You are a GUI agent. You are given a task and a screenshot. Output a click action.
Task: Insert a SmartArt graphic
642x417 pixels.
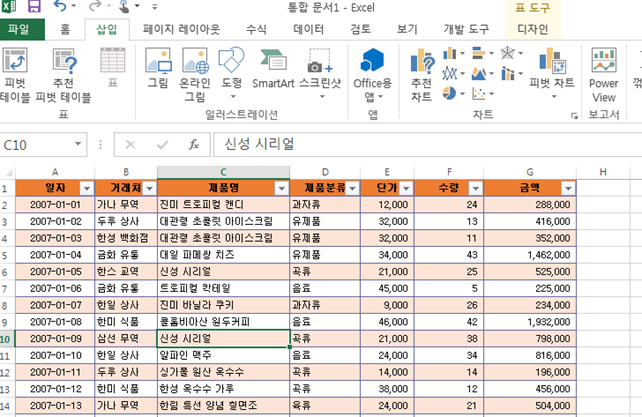273,68
